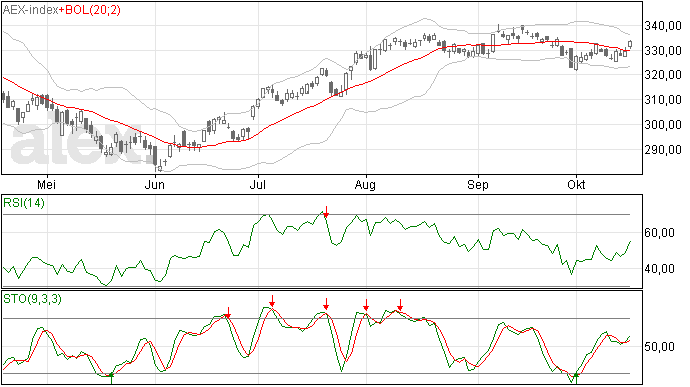Viewport: 690px width, 387px height.
Task: Click the stochastic sell arrow in late July
Action: click(326, 304)
